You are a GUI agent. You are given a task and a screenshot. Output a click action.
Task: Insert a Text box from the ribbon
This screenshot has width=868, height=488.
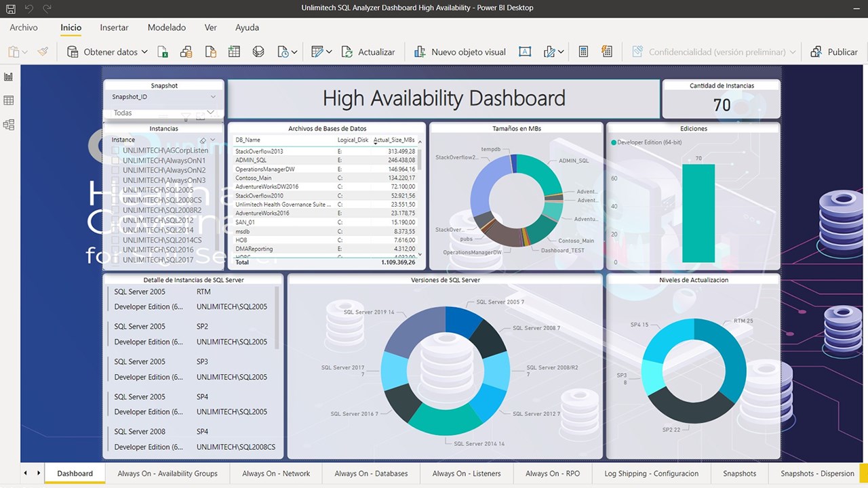(x=524, y=52)
